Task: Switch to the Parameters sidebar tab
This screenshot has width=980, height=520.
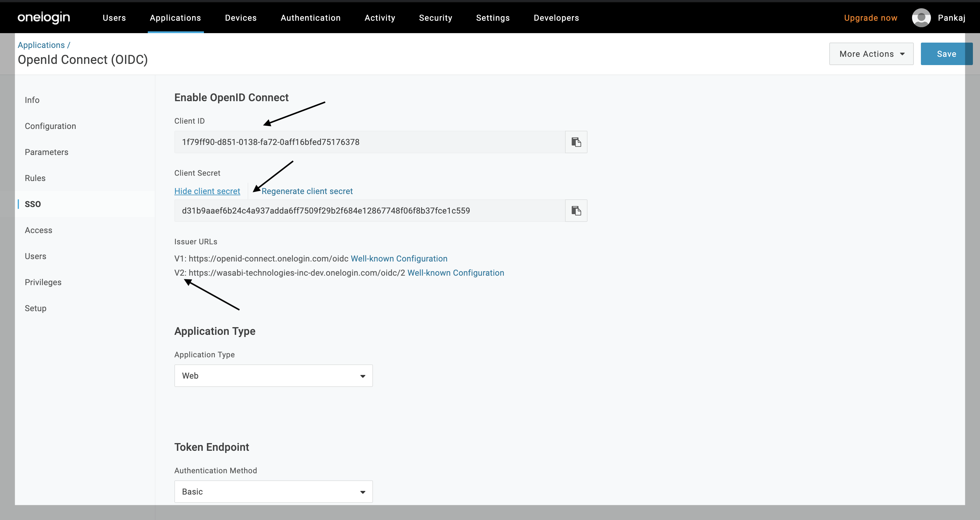Action: 46,152
